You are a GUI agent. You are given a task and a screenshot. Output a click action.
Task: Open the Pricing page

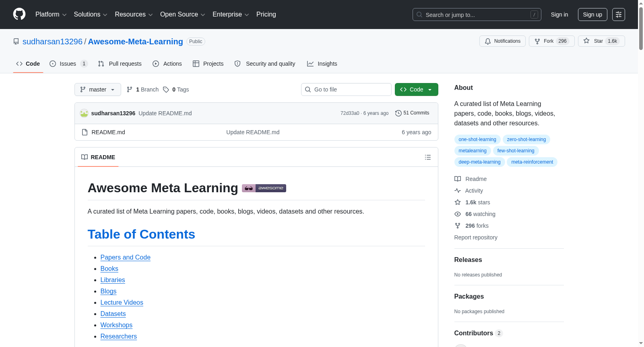tap(266, 15)
